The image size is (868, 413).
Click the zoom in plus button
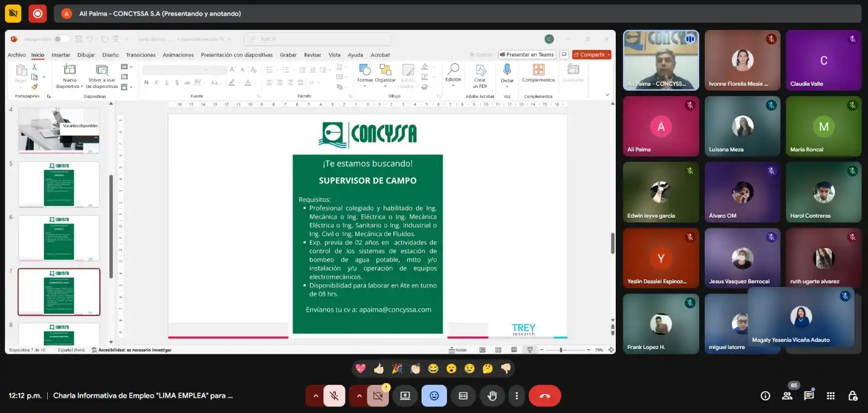point(589,350)
